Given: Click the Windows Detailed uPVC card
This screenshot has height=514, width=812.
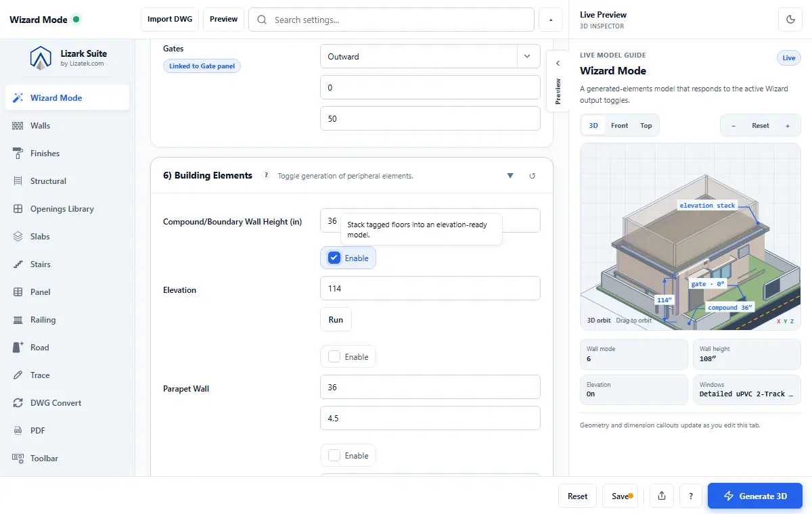Looking at the screenshot, I should pos(747,390).
